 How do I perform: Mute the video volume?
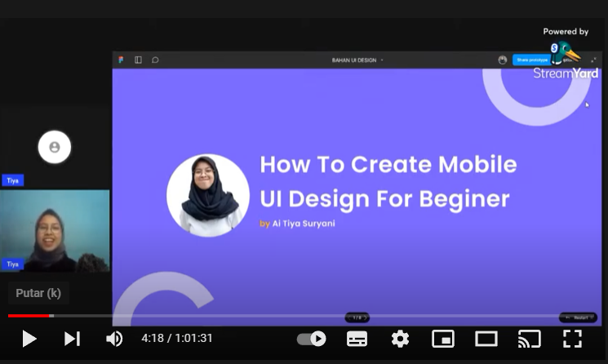pyautogui.click(x=114, y=339)
